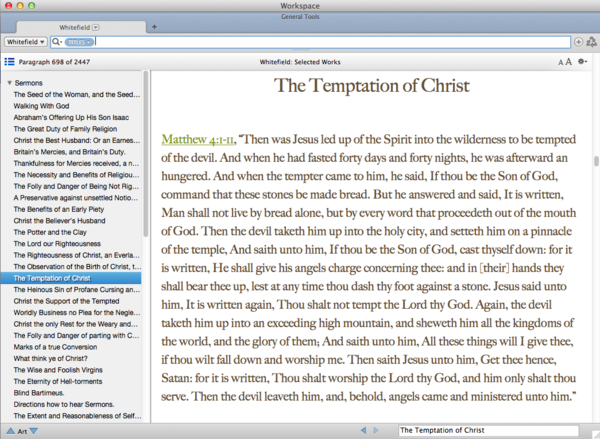The image size is (600, 439).
Task: Click the main text pane scrollbar thumb
Action: (x=596, y=161)
